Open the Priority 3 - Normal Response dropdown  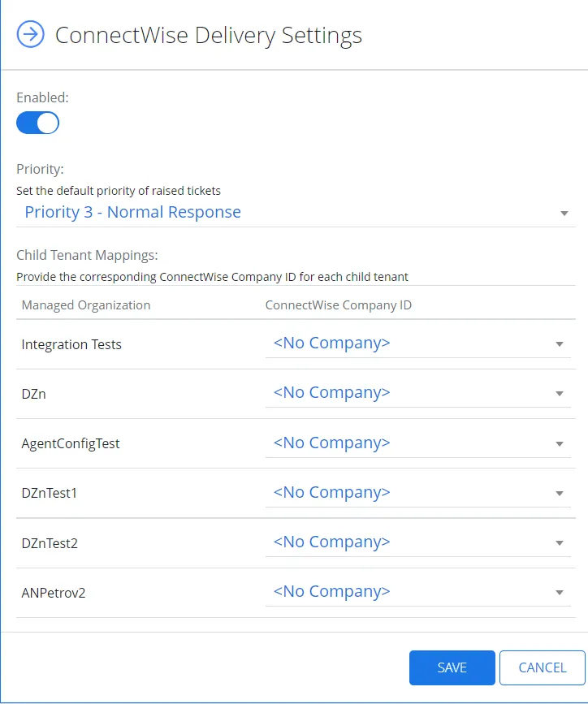(296, 213)
